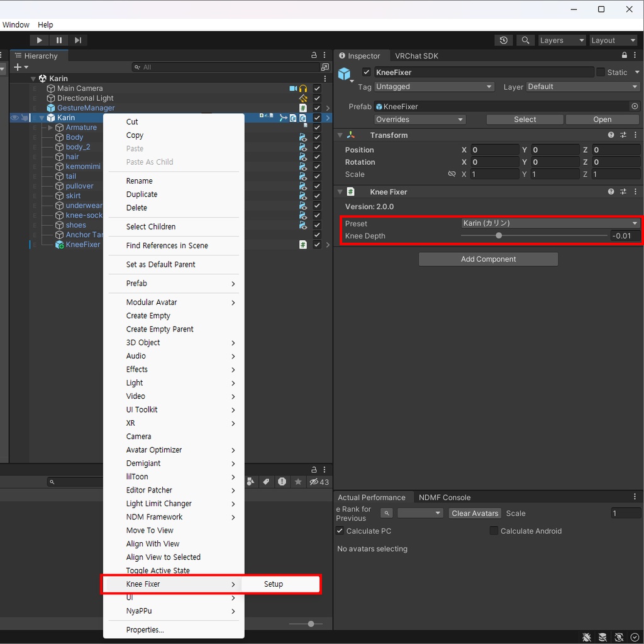644x644 pixels.
Task: Click the prefab object picker circle icon
Action: [x=635, y=106]
